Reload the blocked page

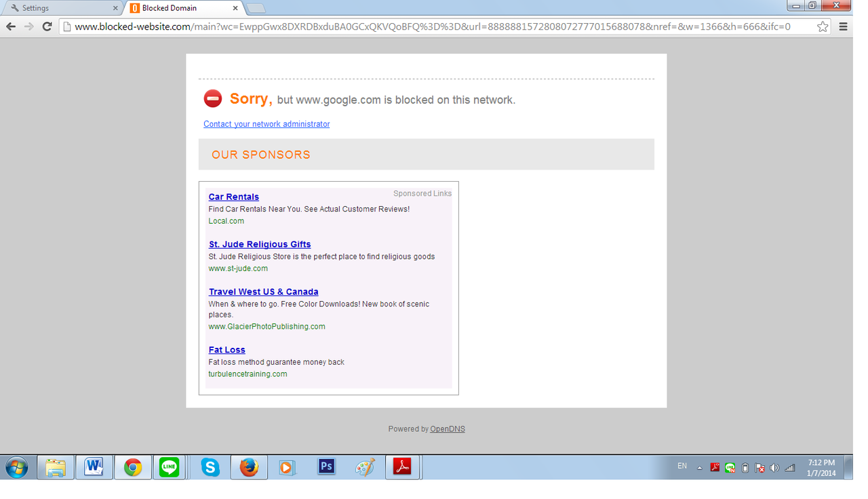click(x=47, y=26)
